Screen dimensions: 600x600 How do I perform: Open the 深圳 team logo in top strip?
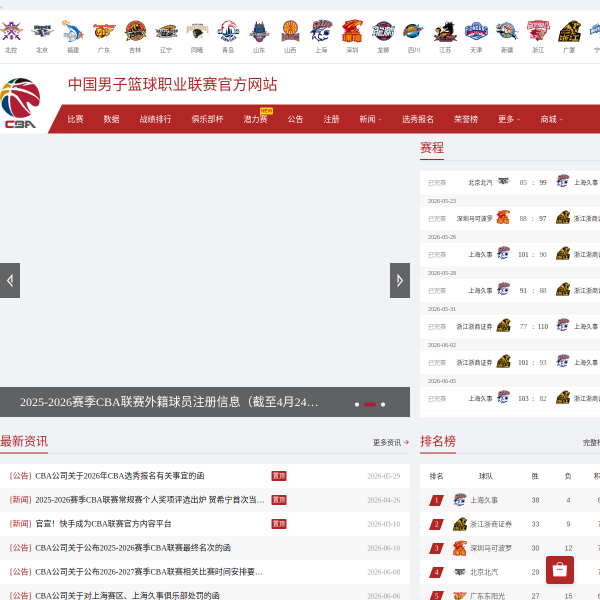click(352, 31)
